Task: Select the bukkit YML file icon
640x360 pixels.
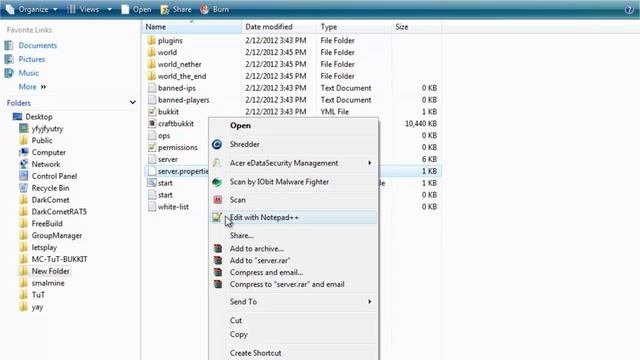Action: [152, 111]
